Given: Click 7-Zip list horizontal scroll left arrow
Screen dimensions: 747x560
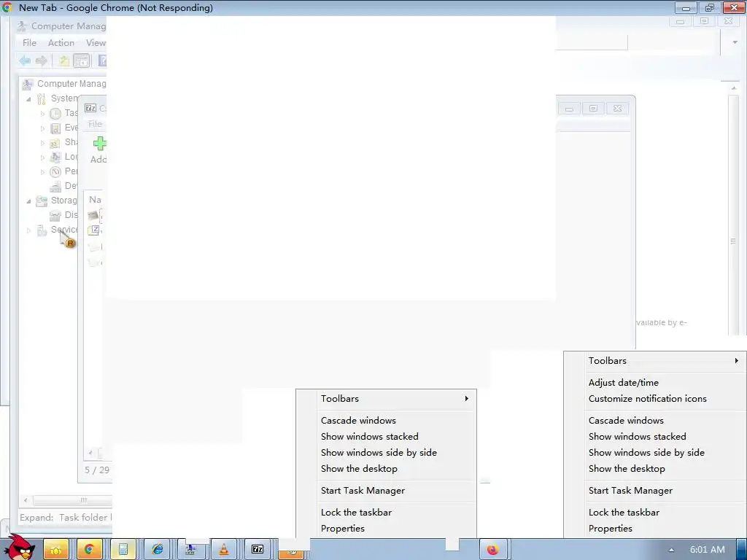Looking at the screenshot, I should coord(90,453).
